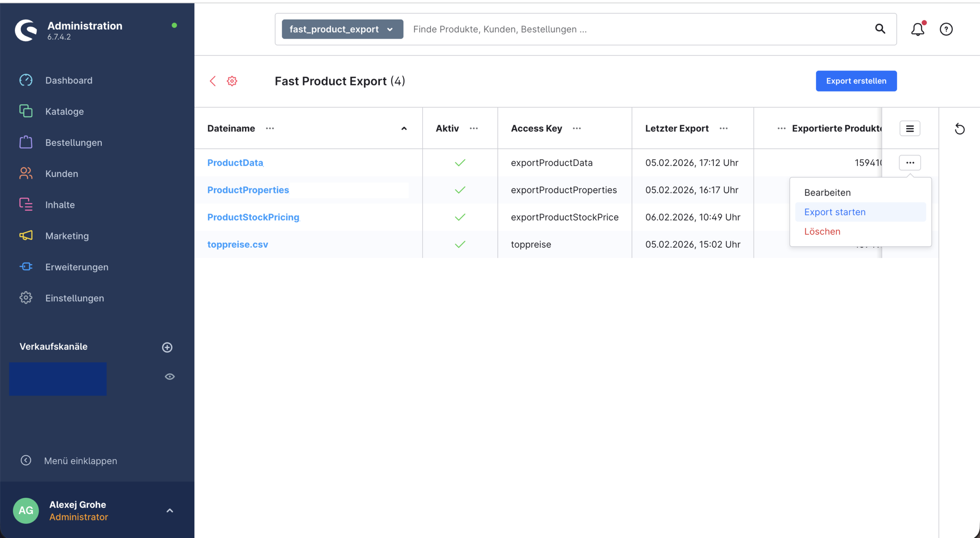Image resolution: width=980 pixels, height=538 pixels.
Task: Open the ProductStockPricing export link
Action: (253, 217)
